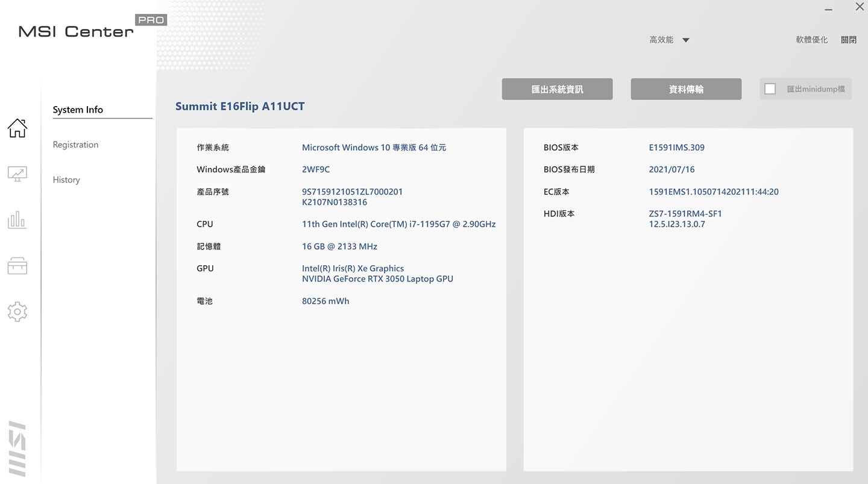868x484 pixels.
Task: Open the toolbox support icon
Action: (17, 266)
